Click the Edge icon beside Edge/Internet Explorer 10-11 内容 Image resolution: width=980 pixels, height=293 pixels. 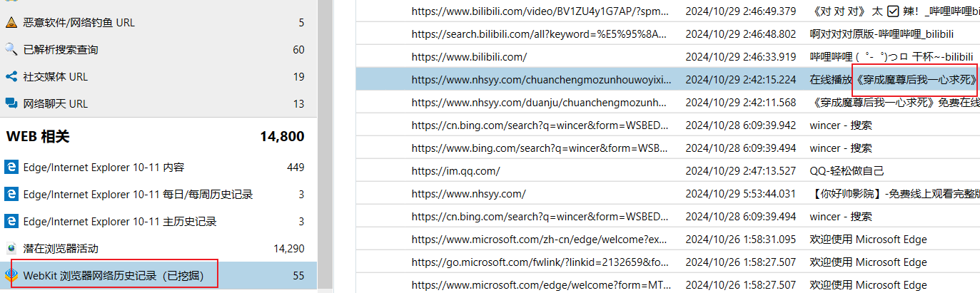[x=11, y=167]
